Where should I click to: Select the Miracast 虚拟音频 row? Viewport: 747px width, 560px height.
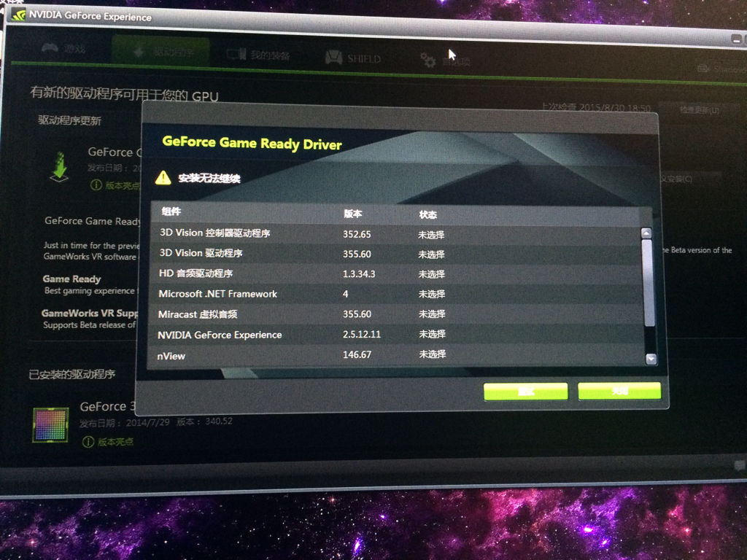point(396,314)
